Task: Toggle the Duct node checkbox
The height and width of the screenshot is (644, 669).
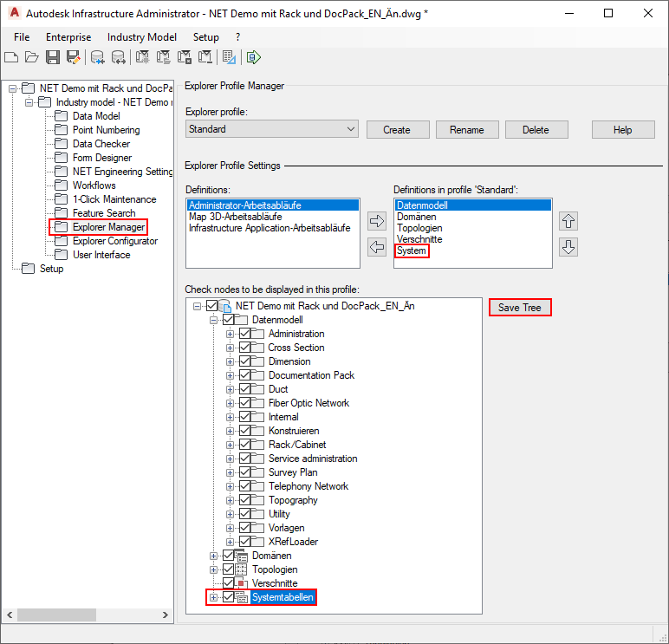Action: (x=244, y=389)
